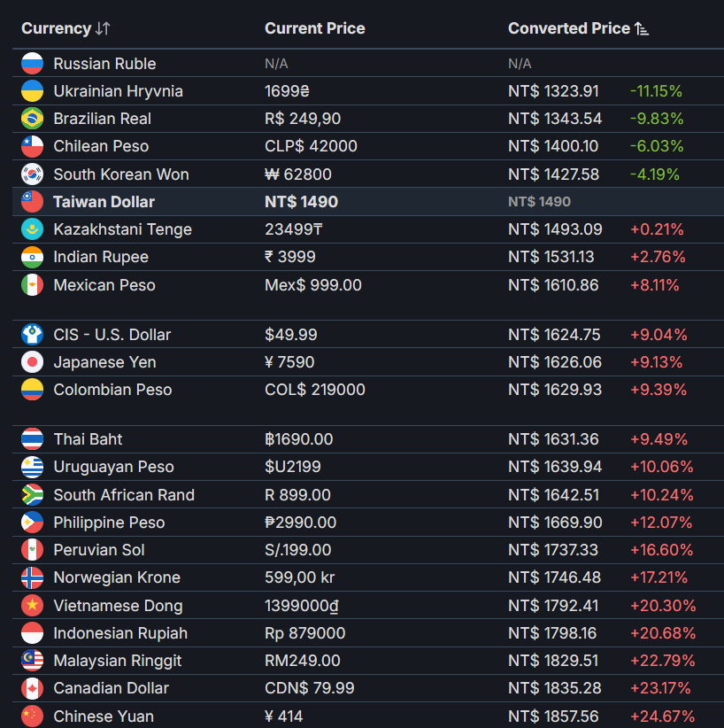Click the Canadian Dollar flag icon
This screenshot has height=728, width=724.
coord(33,687)
